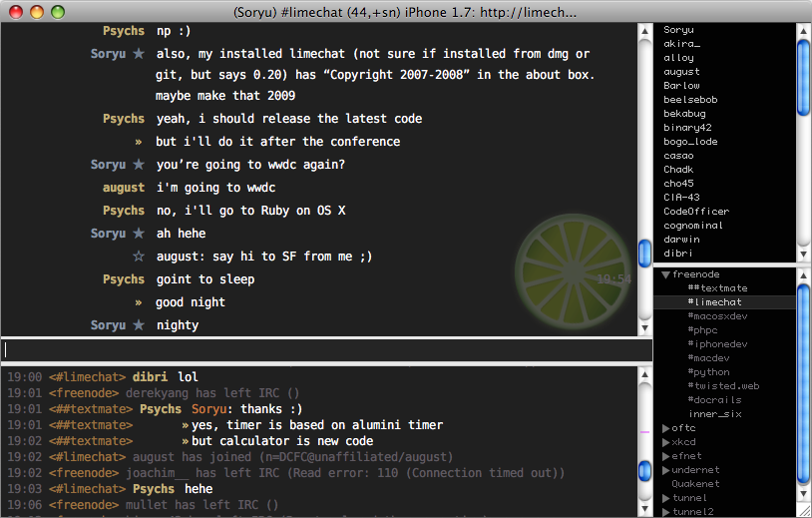Select user darwin in member list

point(681,240)
